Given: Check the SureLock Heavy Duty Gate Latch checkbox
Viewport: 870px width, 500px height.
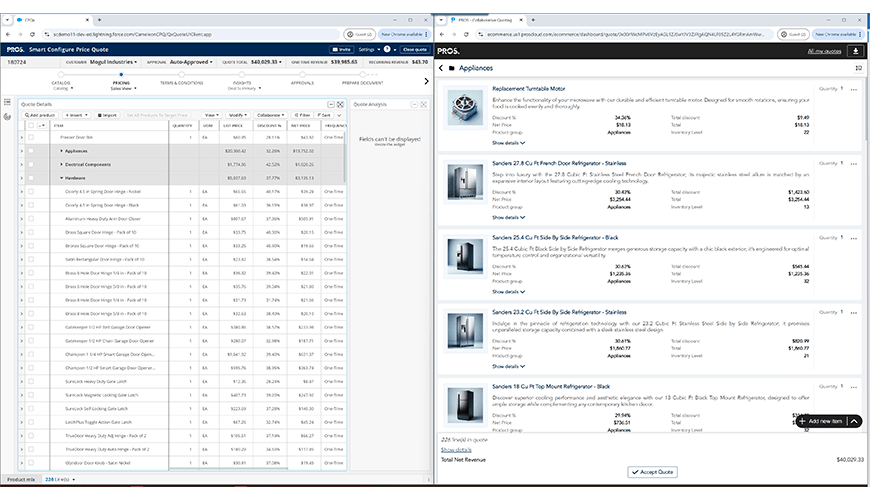Looking at the screenshot, I should pyautogui.click(x=31, y=382).
